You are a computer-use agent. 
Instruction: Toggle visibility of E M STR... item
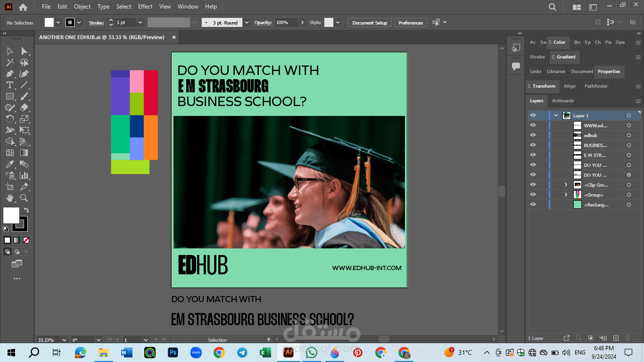click(x=533, y=155)
